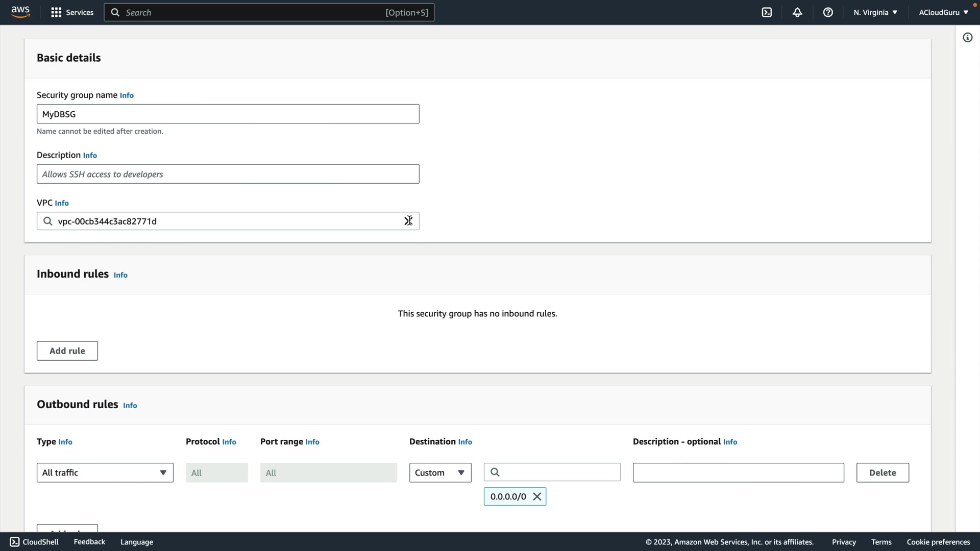This screenshot has height=551, width=980.
Task: Launch CloudShell from the top bar icon
Action: point(767,12)
